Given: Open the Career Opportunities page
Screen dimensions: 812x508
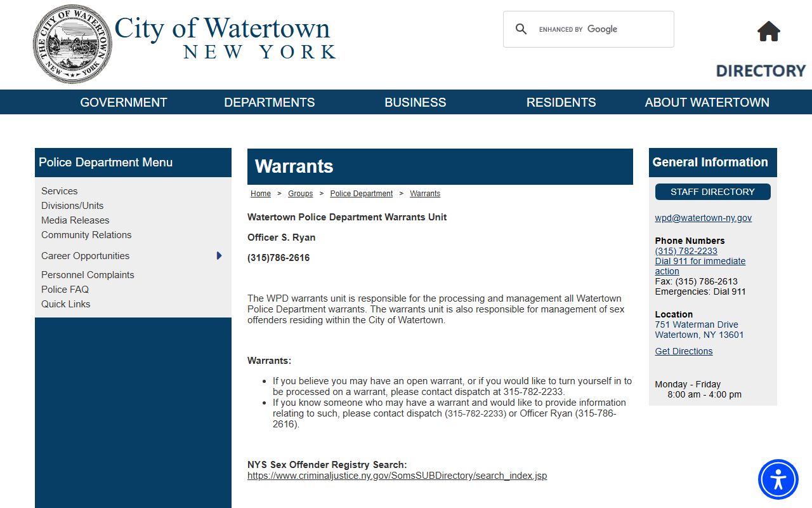Looking at the screenshot, I should click(86, 256).
